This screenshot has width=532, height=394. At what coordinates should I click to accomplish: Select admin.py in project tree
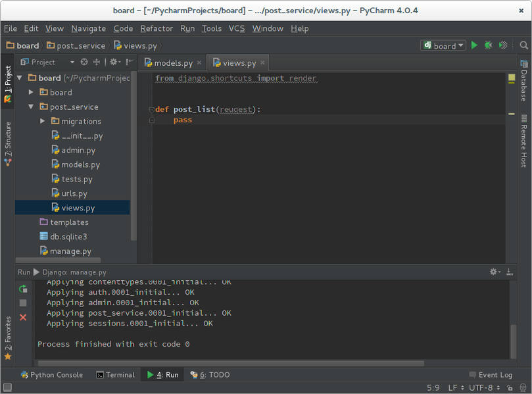tap(73, 150)
